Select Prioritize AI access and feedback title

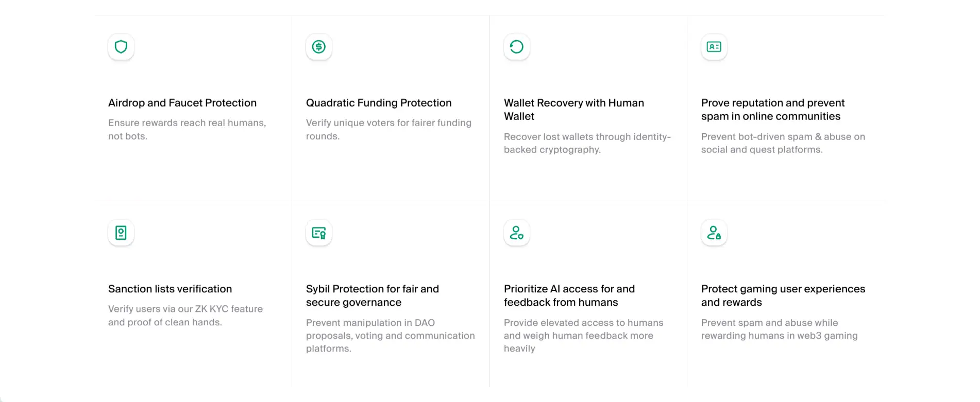tap(569, 295)
